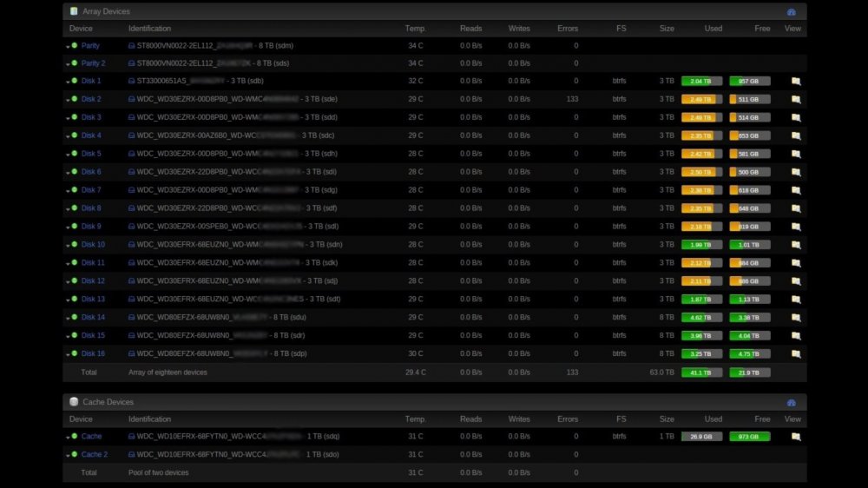The width and height of the screenshot is (868, 488).
Task: Open the dropdown arrow beside Disk 8
Action: pos(68,209)
